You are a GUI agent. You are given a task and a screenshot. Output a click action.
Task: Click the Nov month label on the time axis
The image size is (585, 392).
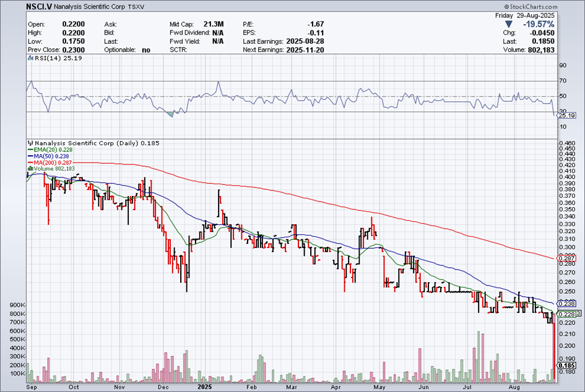119,387
